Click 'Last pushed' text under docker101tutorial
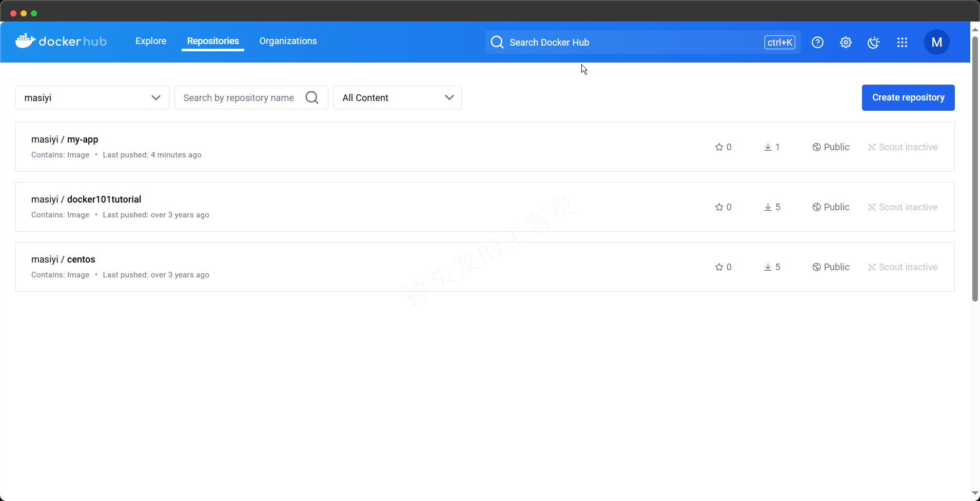 click(x=156, y=215)
